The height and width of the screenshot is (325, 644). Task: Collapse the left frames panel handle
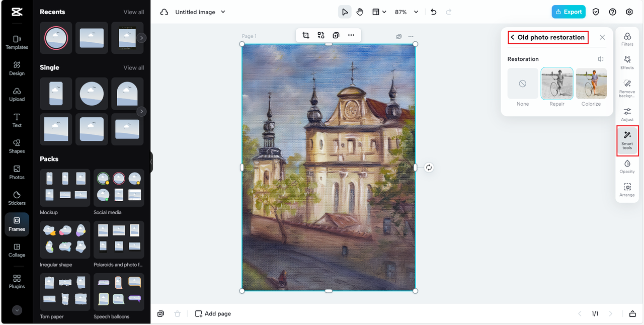(x=151, y=162)
